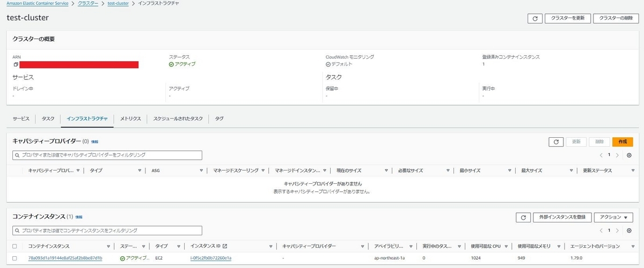Sort by マネージドスケーリング column
This screenshot has height=268, width=644.
pos(263,170)
